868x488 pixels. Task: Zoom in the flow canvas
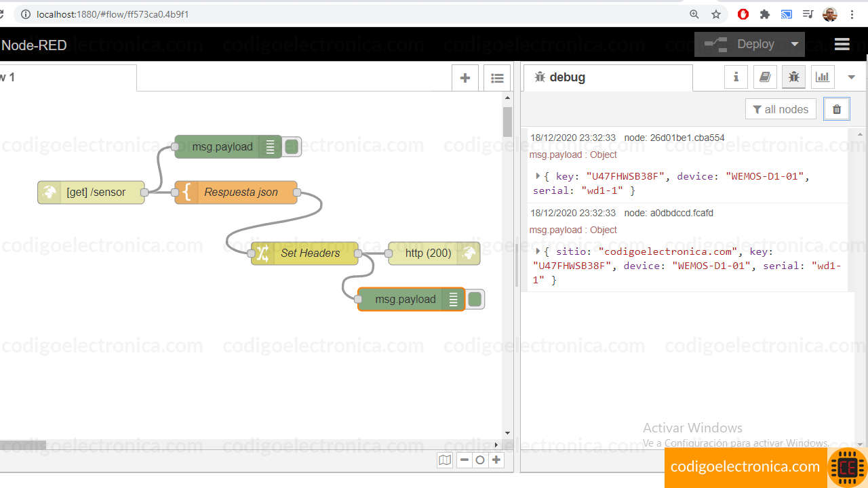pos(496,460)
